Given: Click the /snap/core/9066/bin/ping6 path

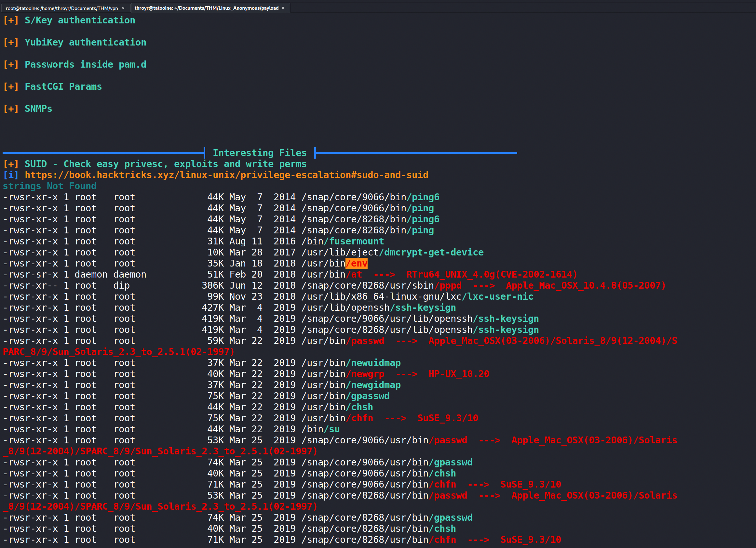Looking at the screenshot, I should (370, 197).
